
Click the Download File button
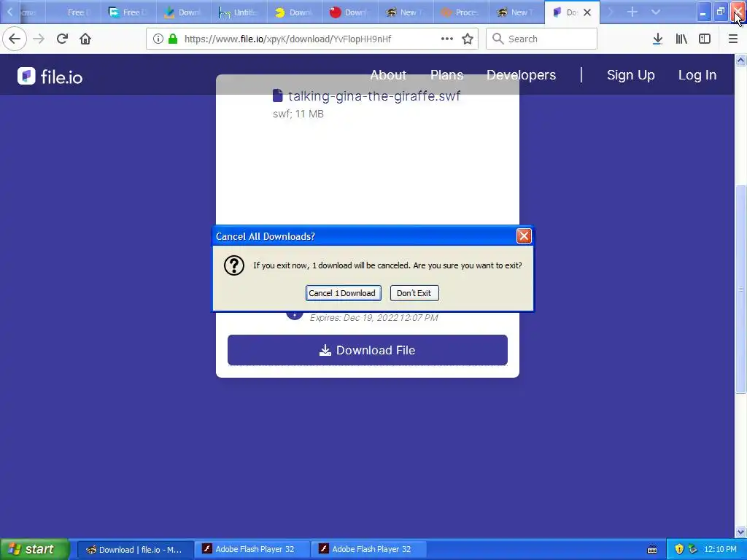pyautogui.click(x=368, y=350)
